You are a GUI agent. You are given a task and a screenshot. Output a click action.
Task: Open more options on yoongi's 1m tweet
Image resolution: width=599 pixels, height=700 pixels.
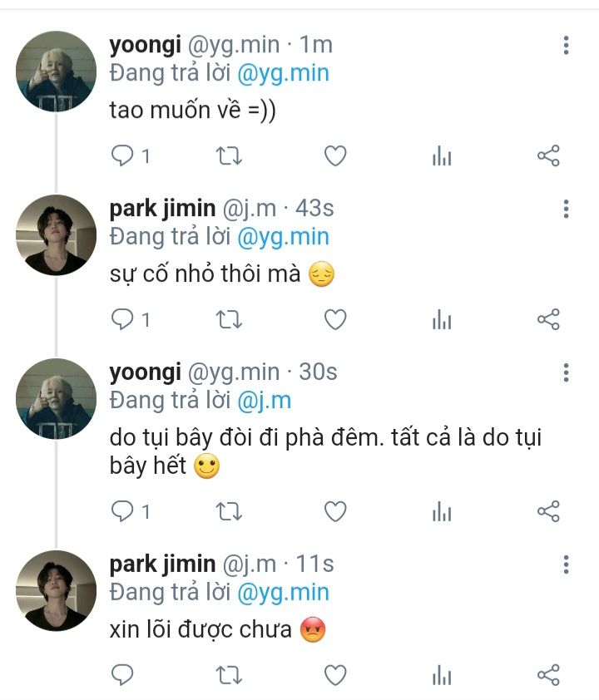coord(566,45)
